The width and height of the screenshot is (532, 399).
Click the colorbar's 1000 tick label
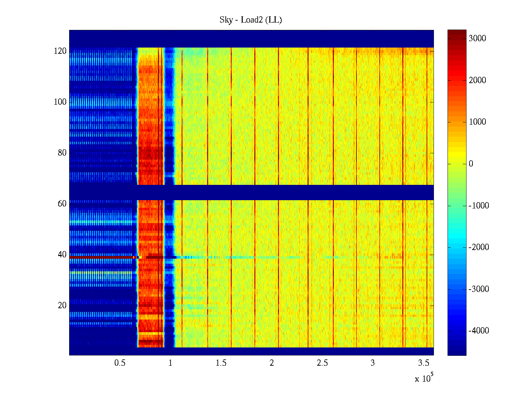click(477, 122)
